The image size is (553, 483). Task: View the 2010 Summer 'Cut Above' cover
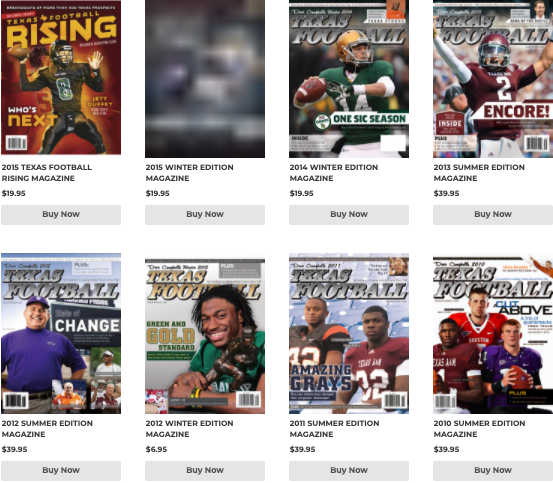coord(493,335)
